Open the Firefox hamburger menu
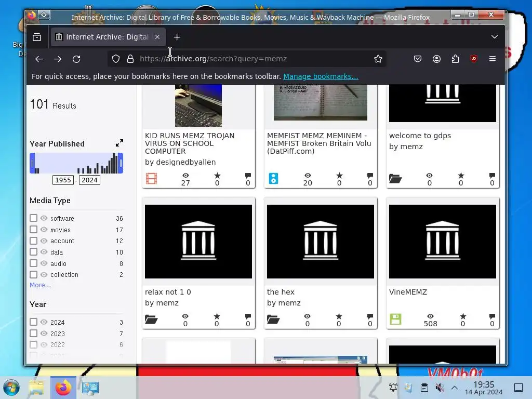Image resolution: width=532 pixels, height=399 pixels. [493, 59]
